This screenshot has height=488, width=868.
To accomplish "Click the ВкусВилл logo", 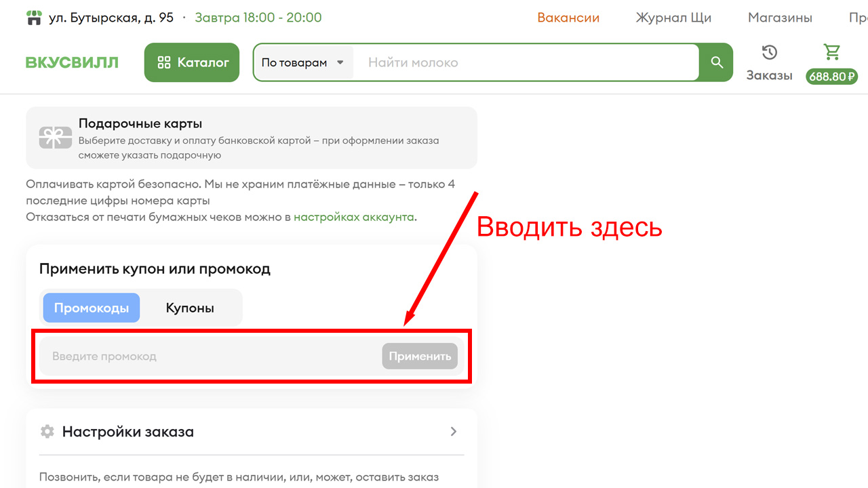I will (72, 62).
